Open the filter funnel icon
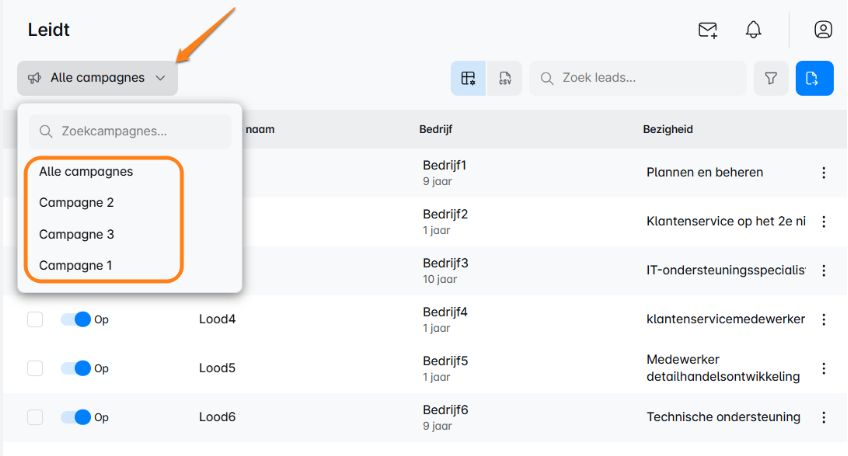This screenshot has width=848, height=456. pyautogui.click(x=771, y=78)
